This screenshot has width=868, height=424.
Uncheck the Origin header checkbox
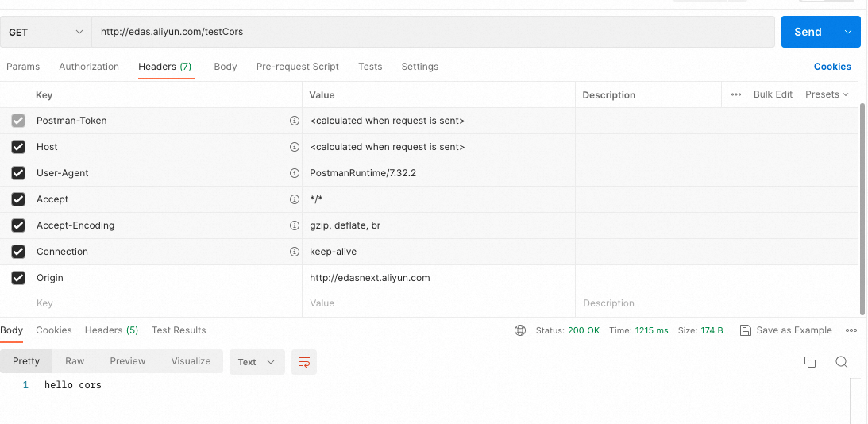tap(18, 278)
